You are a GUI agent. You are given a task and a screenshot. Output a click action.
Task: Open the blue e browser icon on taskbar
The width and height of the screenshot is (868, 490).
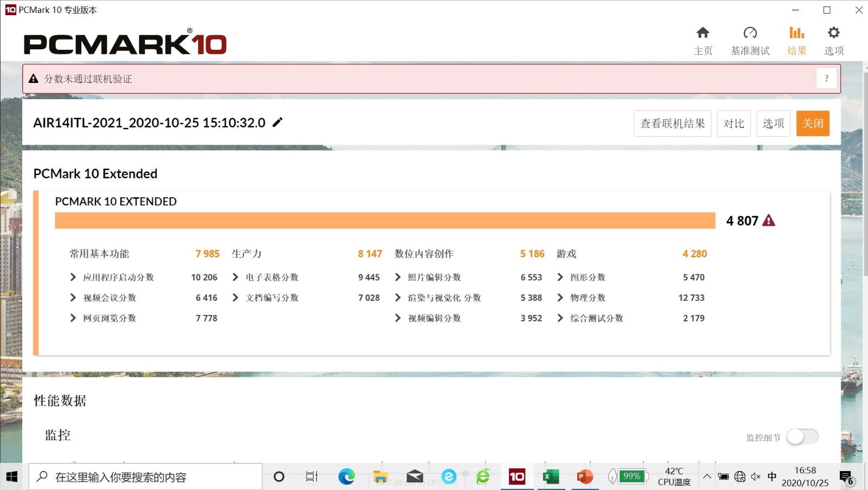449,477
